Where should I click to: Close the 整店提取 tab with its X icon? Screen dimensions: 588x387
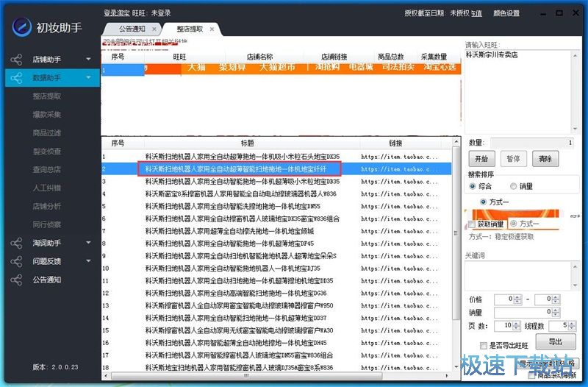(212, 29)
